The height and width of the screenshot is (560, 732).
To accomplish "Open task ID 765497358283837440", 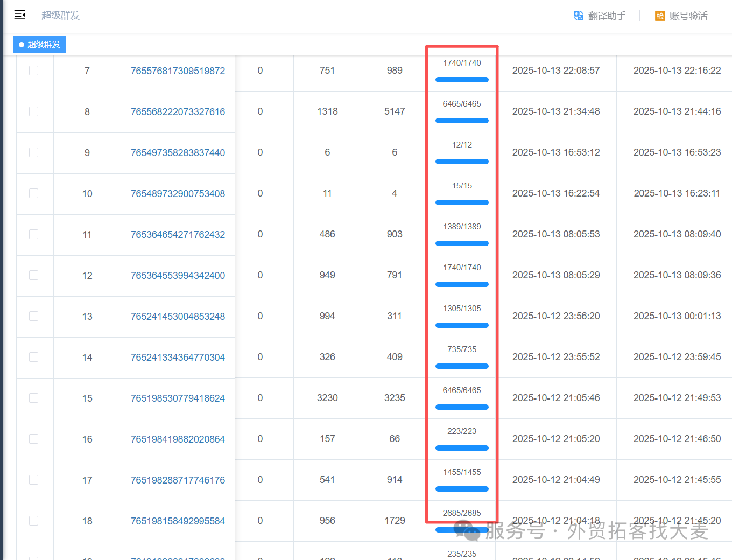I will 178,152.
